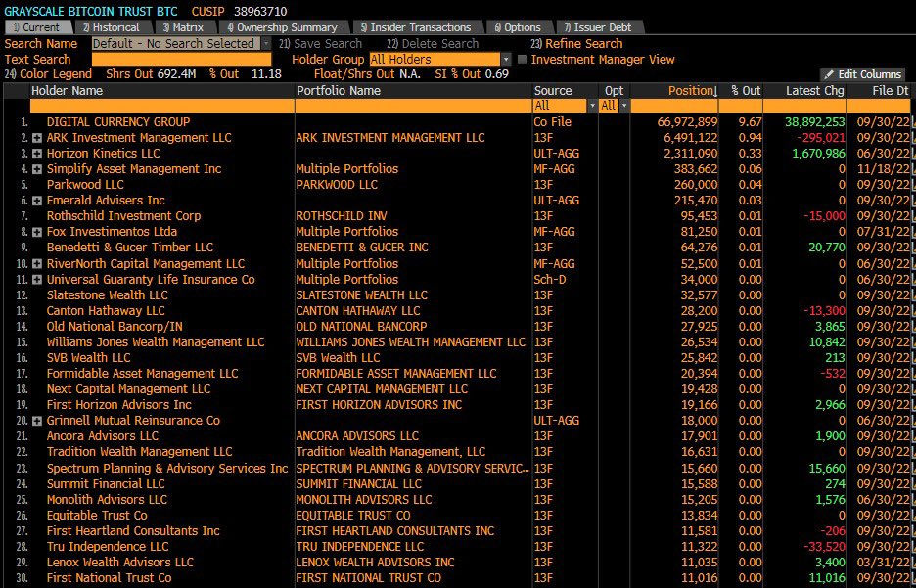Open the Color Legend

tap(48, 74)
